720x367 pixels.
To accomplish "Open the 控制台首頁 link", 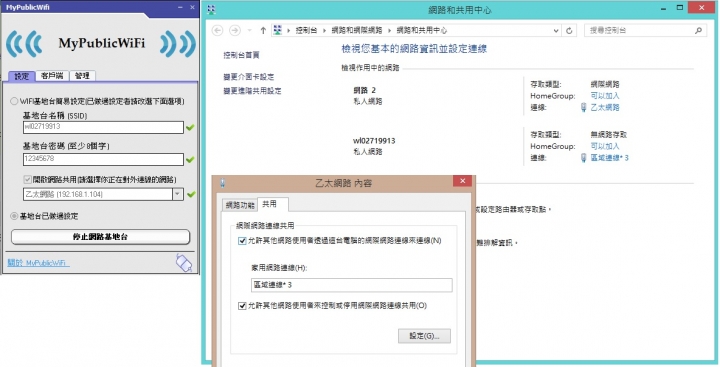I will coord(242,55).
